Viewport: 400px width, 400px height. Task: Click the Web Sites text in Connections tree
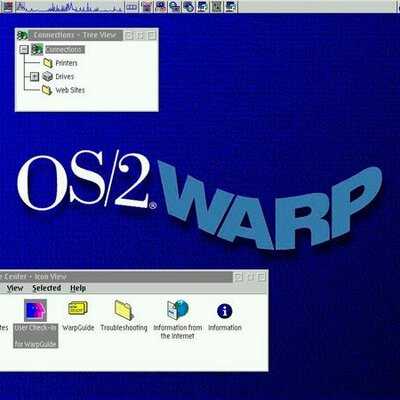(x=70, y=90)
